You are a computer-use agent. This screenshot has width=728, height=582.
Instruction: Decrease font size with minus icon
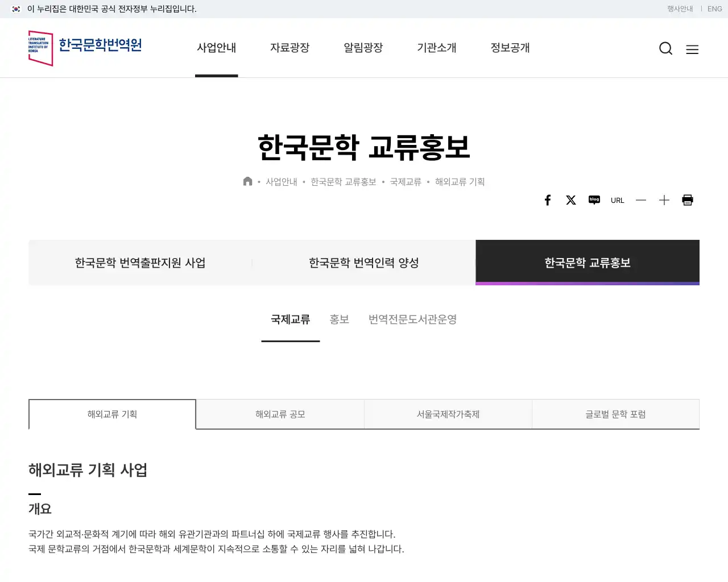click(640, 199)
